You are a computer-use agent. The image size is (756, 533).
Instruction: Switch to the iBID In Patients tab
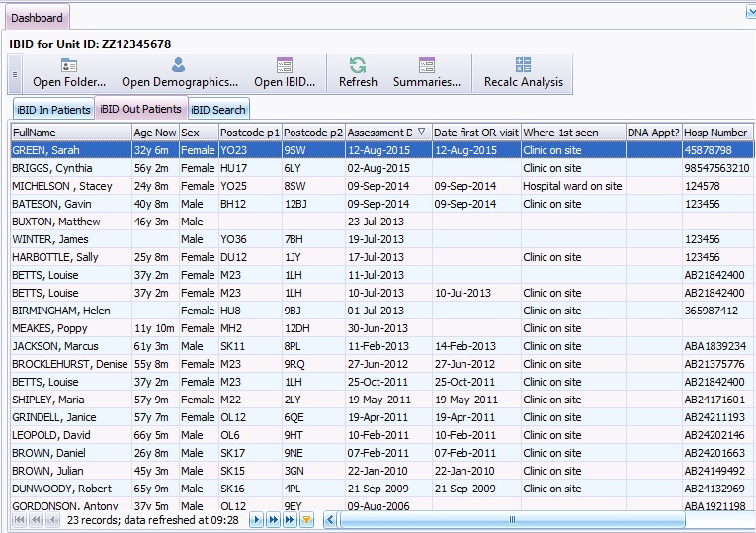(52, 110)
